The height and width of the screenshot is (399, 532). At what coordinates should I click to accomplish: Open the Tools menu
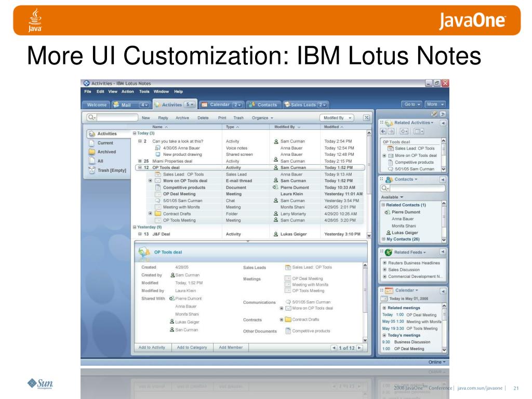pyautogui.click(x=144, y=91)
